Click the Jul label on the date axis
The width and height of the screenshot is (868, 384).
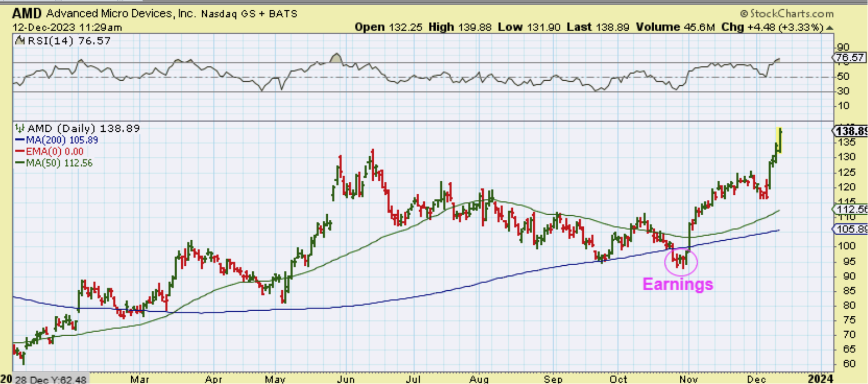tap(413, 379)
